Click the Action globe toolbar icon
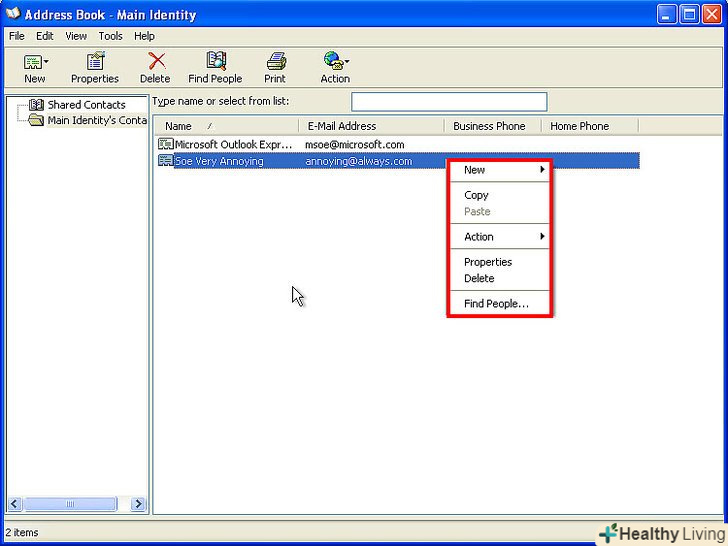 point(334,62)
